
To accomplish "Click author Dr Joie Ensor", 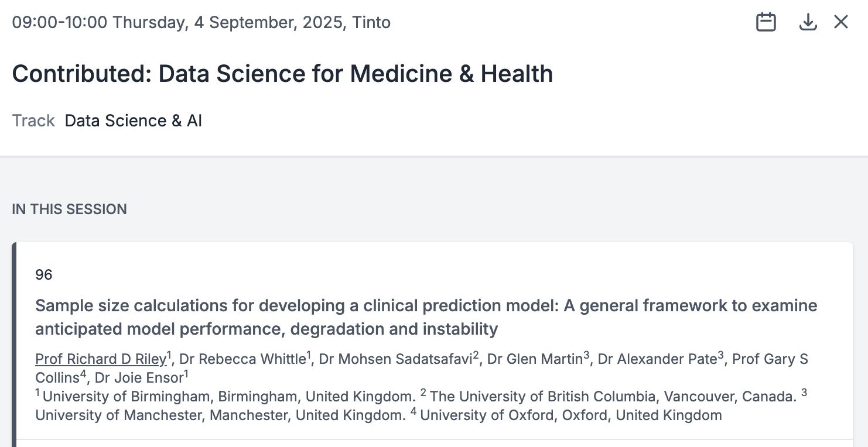I will click(x=139, y=377).
